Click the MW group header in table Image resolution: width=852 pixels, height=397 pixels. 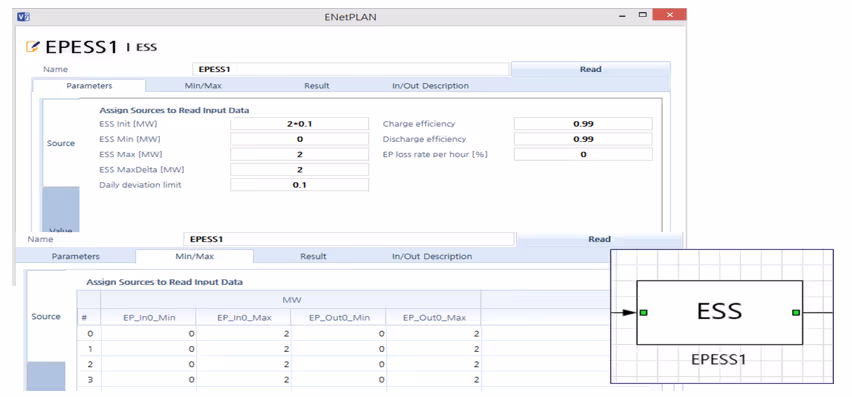coord(291,300)
